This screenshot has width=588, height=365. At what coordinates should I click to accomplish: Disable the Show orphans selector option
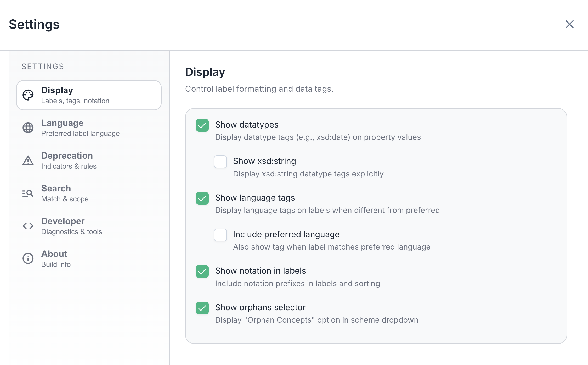[x=202, y=308]
